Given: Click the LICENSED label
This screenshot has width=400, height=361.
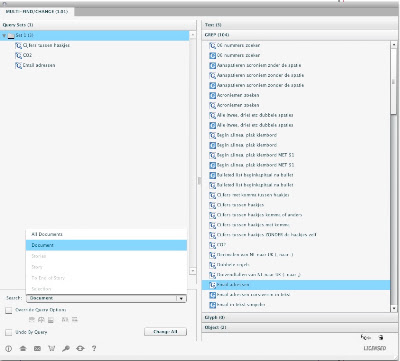Looking at the screenshot, I should point(375,348).
